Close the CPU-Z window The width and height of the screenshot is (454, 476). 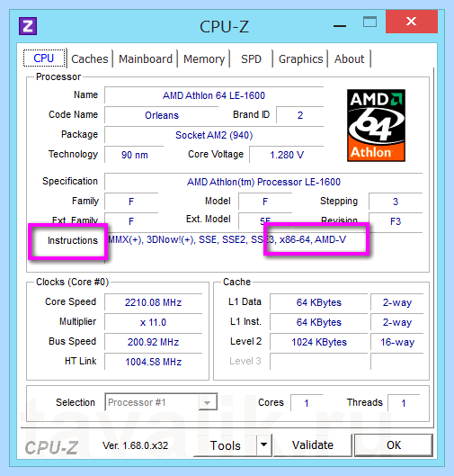pos(412,22)
